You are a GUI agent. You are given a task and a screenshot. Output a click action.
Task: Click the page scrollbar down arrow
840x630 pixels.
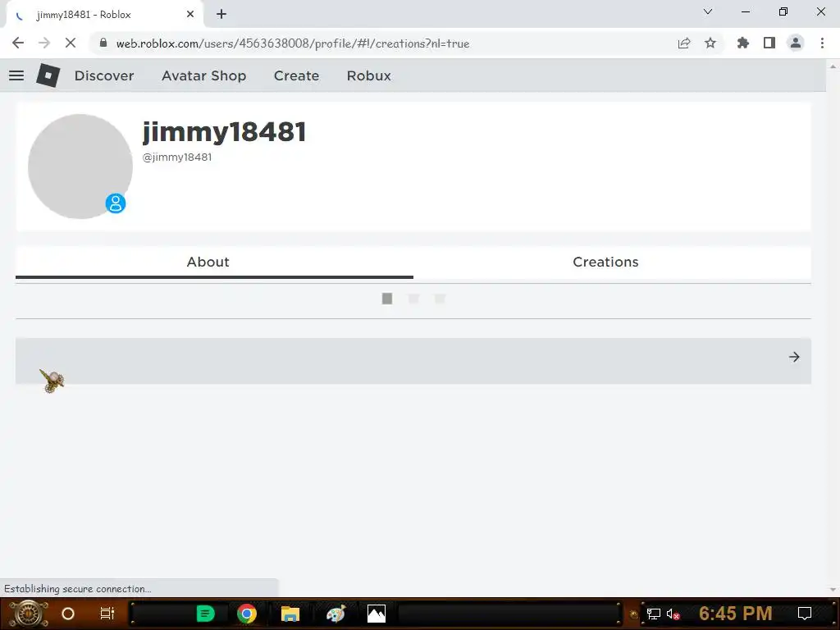click(x=833, y=589)
